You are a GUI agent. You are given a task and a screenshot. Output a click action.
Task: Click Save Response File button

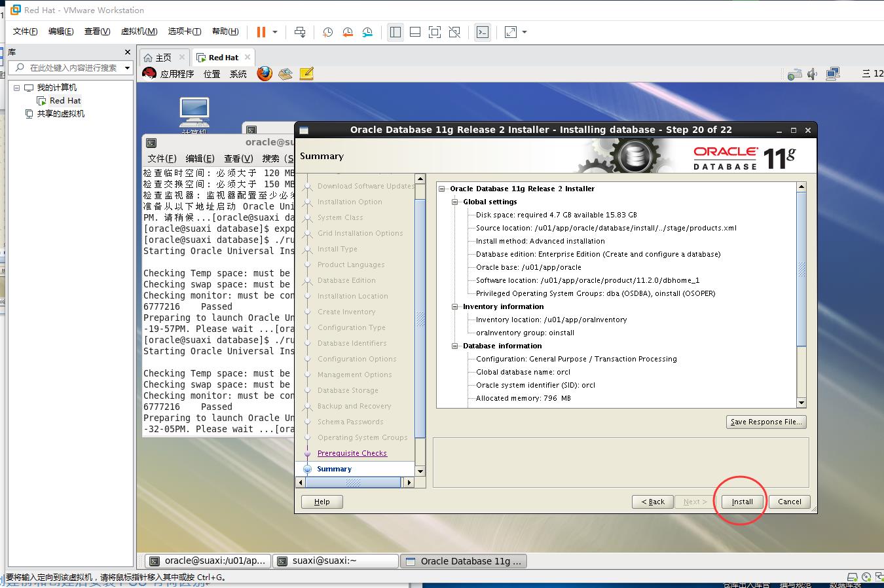(766, 422)
